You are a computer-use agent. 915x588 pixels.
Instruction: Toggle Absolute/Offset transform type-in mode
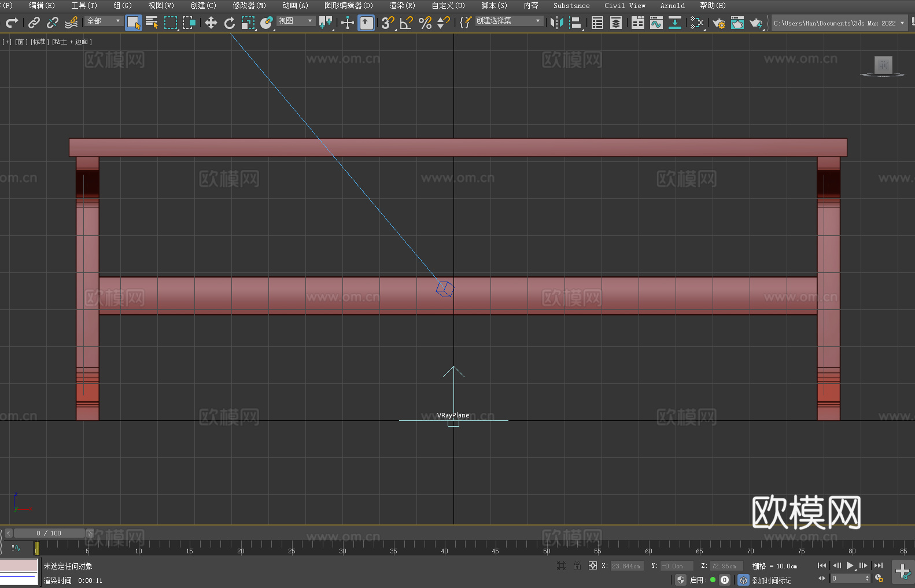[593, 565]
